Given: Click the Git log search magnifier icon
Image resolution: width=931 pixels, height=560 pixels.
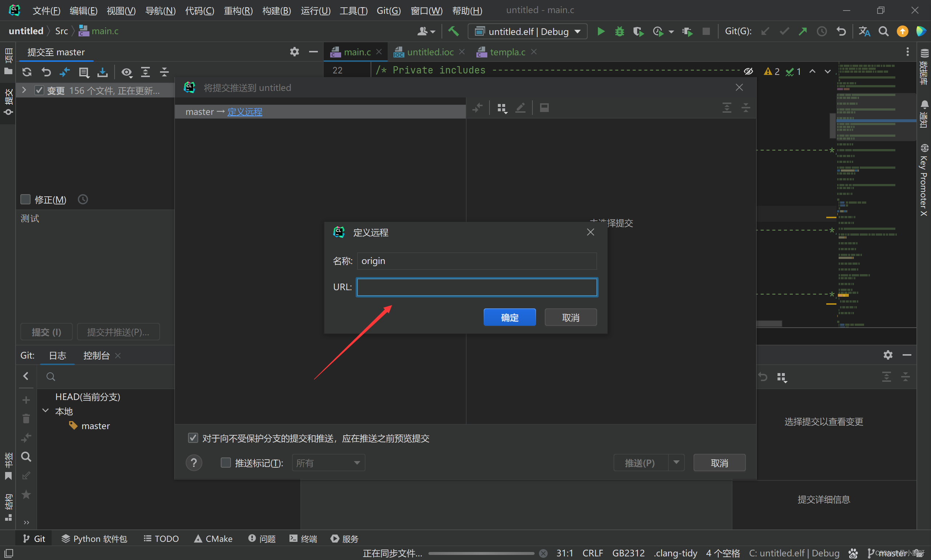Looking at the screenshot, I should click(51, 376).
